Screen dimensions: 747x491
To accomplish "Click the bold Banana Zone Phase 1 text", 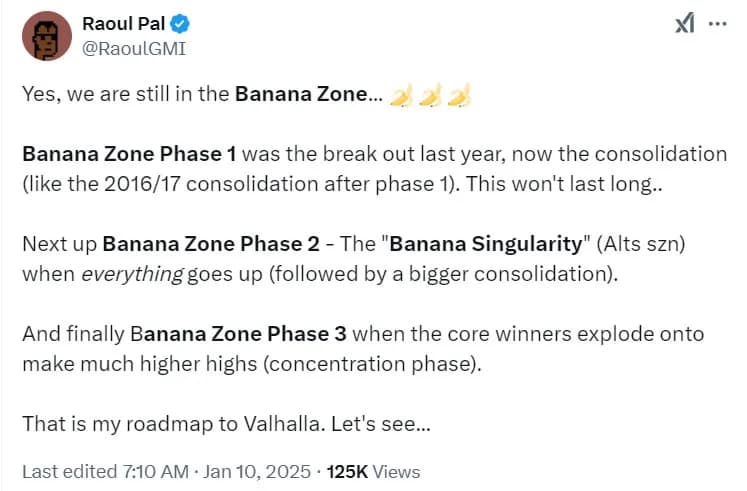I will pos(129,155).
